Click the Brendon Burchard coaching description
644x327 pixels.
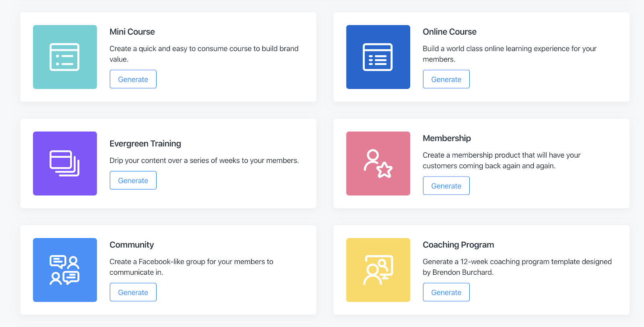[517, 267]
